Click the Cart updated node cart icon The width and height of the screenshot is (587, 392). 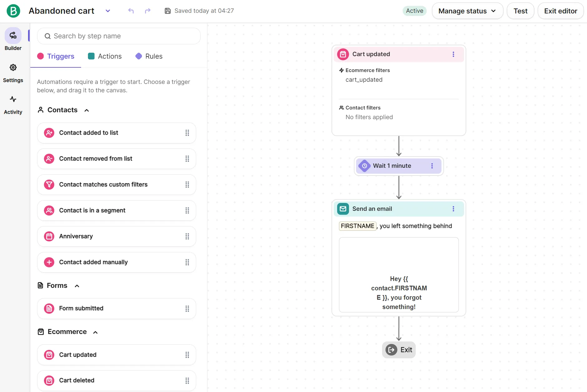pos(343,54)
